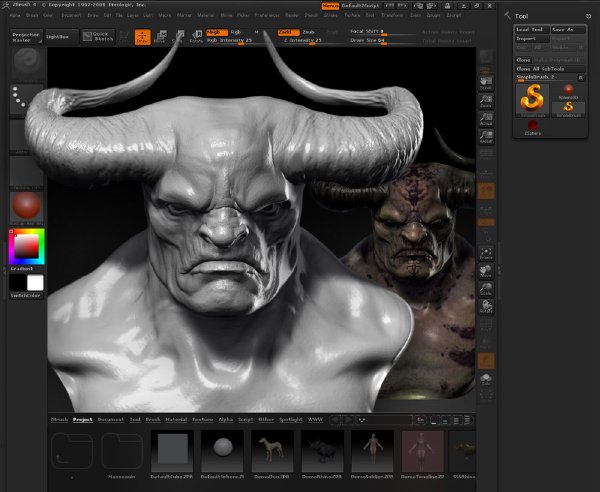This screenshot has width=600, height=492.
Task: Go to next LightBox item arrow
Action: [x=347, y=420]
